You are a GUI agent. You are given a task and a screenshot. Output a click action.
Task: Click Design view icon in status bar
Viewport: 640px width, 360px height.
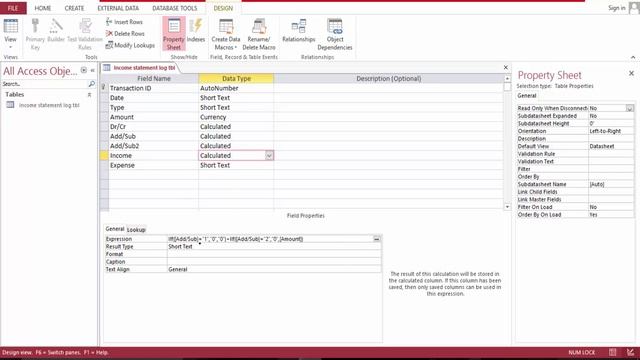[x=630, y=352]
